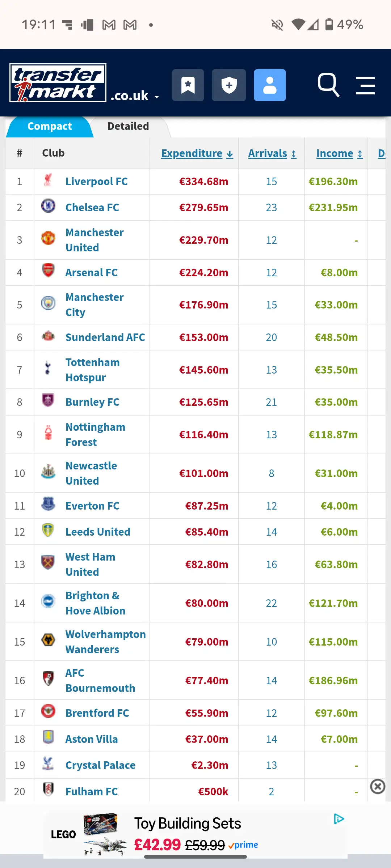391x868 pixels.
Task: Expand the .co.uk domain dropdown
Action: tap(135, 96)
